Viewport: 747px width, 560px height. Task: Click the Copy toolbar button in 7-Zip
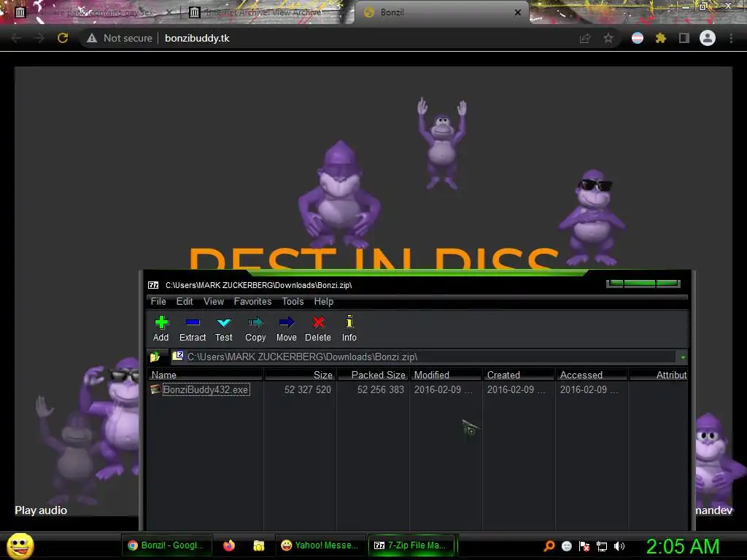255,329
